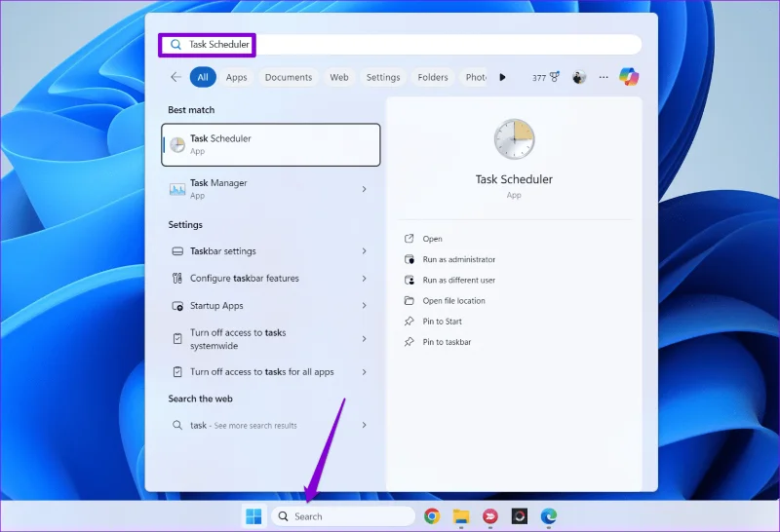Click the Pin to Start pin icon
Screen dimensions: 780x532
tap(409, 322)
